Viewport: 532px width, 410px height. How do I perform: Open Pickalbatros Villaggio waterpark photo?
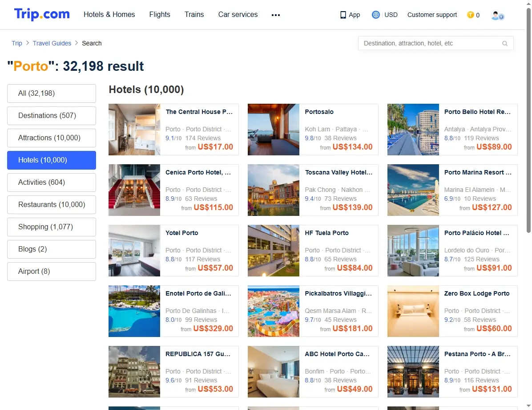point(274,311)
